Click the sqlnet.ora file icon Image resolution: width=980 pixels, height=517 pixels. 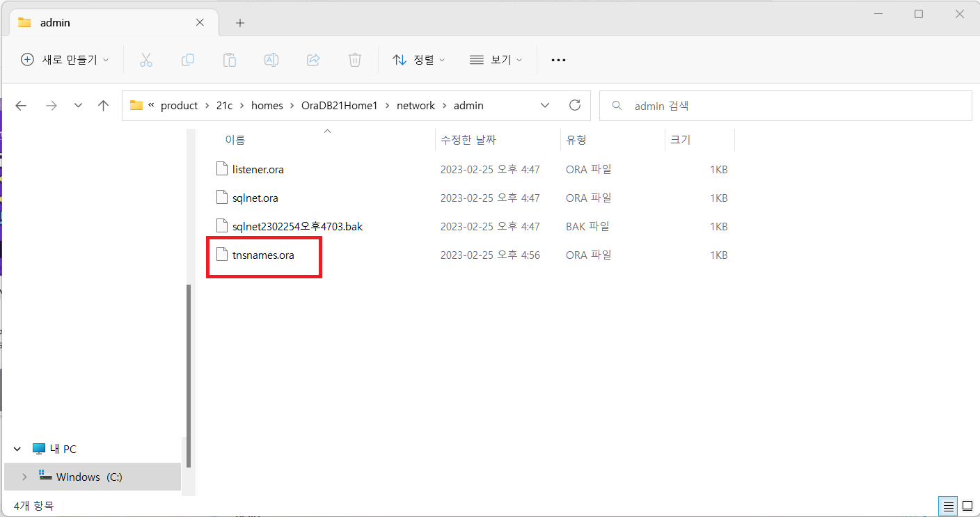point(222,198)
